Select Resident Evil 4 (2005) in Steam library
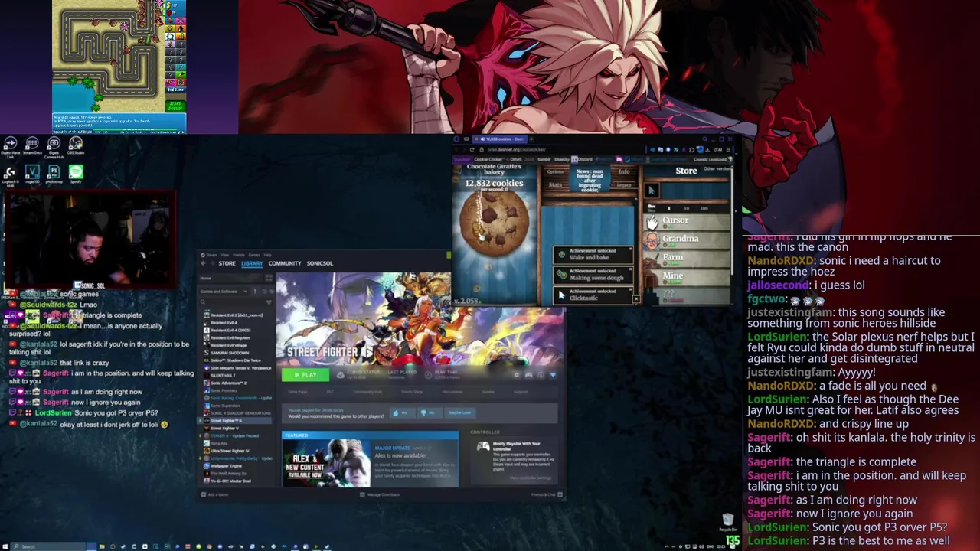 [x=230, y=330]
